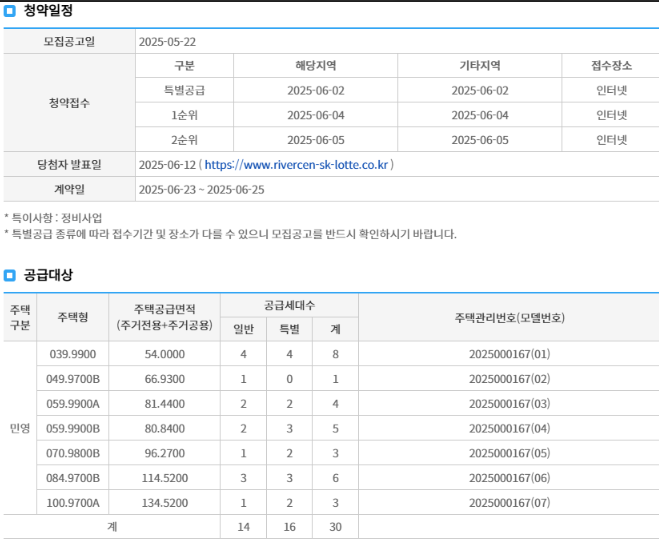Click the '특별' sub-column header
The height and width of the screenshot is (541, 659).
coord(289,329)
